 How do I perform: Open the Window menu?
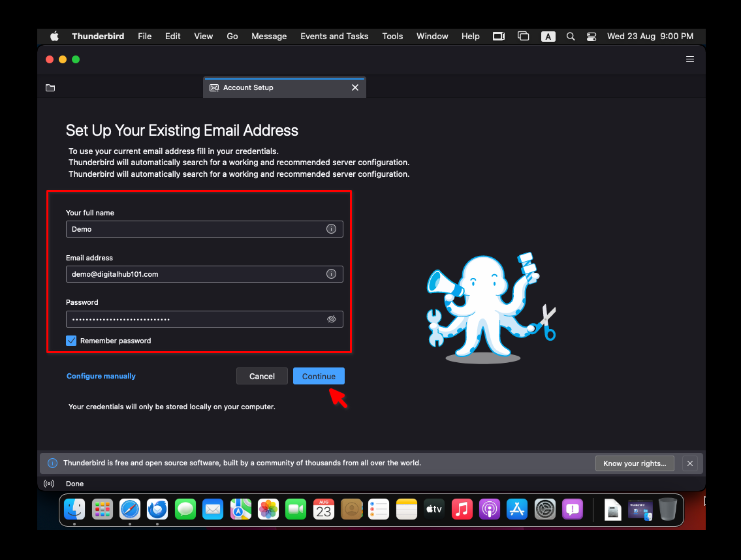(x=432, y=37)
